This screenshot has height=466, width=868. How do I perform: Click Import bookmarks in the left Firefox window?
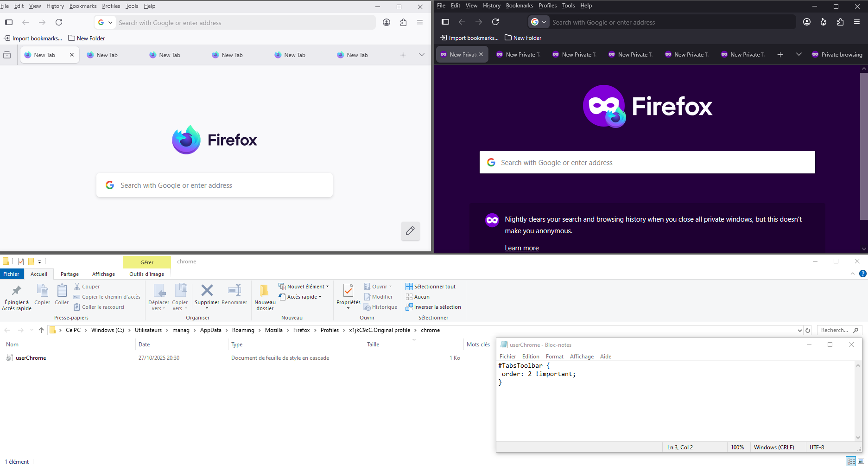33,38
